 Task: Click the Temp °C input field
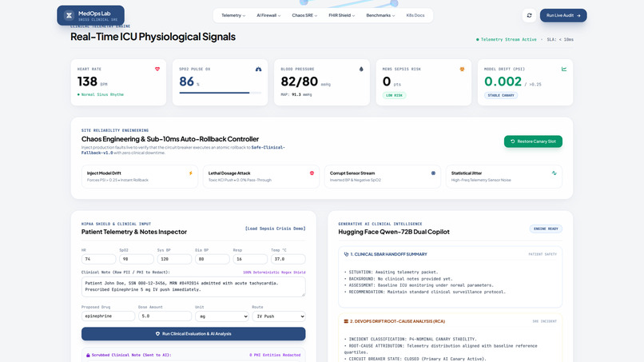click(288, 259)
